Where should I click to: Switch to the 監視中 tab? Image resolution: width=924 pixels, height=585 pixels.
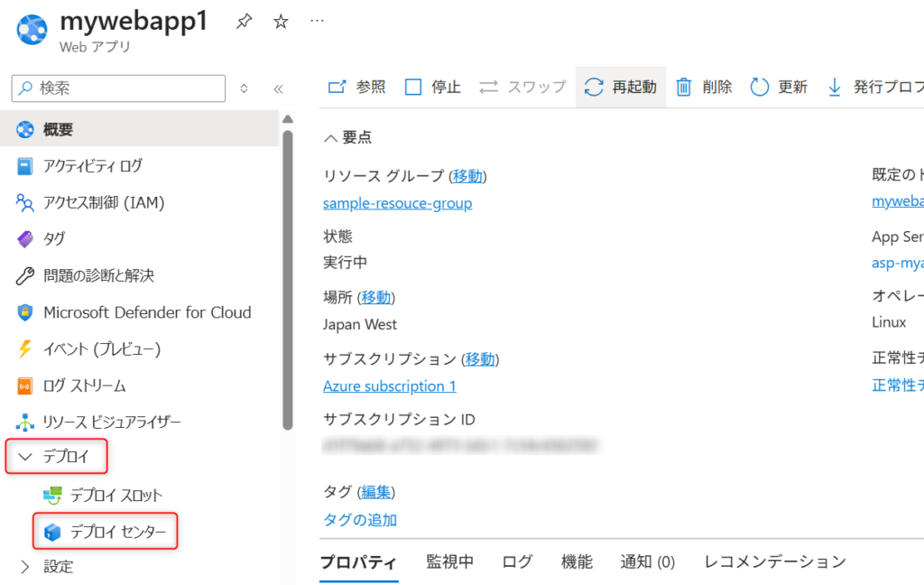(x=449, y=562)
